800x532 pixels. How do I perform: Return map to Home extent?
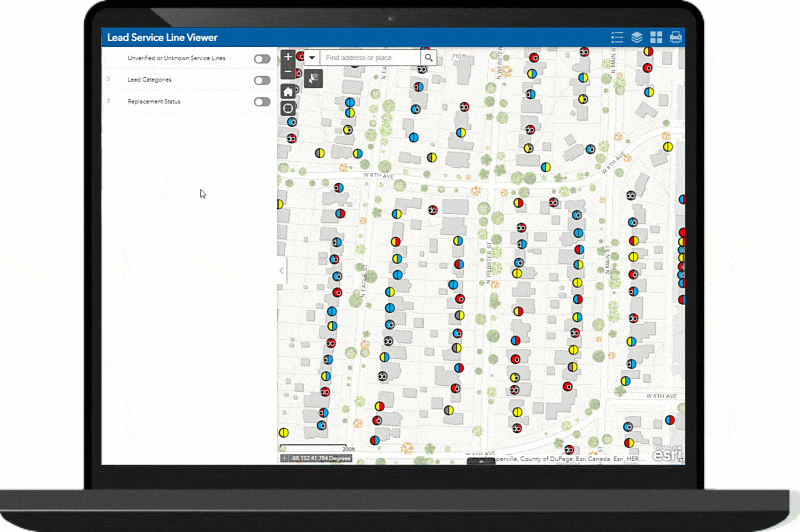click(x=288, y=92)
